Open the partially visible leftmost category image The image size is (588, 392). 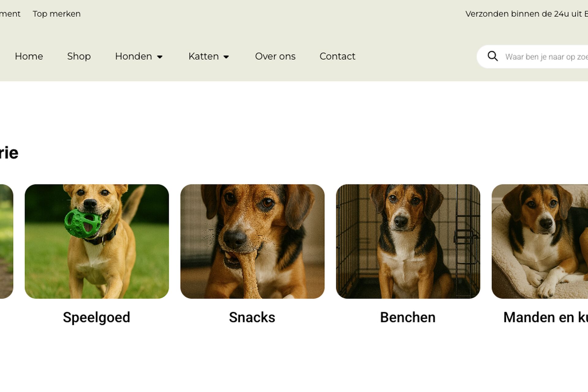6,241
